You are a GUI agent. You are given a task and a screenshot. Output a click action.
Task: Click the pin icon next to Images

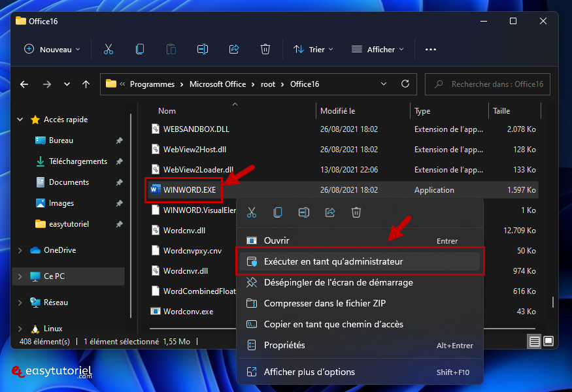coord(119,203)
